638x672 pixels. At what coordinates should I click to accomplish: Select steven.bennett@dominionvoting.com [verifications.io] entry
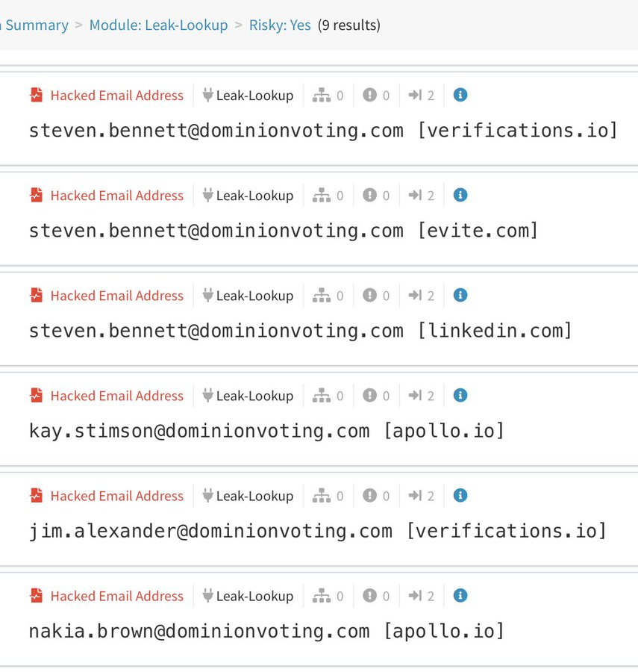pyautogui.click(x=323, y=130)
